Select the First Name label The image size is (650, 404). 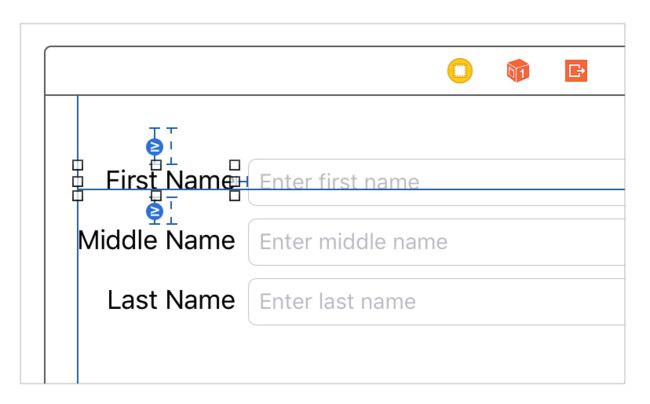coord(171,180)
